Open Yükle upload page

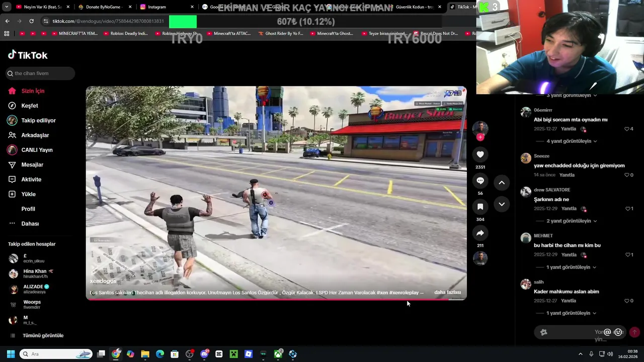click(23, 194)
